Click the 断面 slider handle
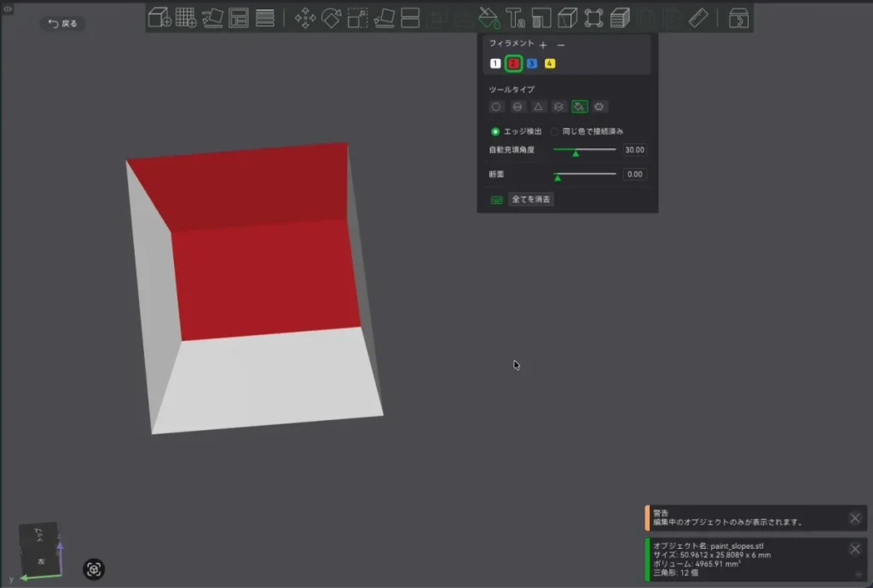The image size is (873, 588). point(558,177)
